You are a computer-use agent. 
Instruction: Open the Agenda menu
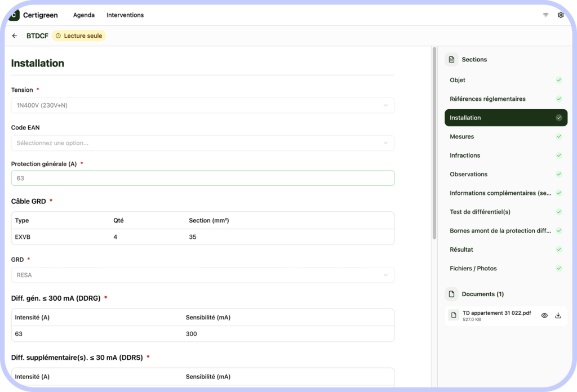[84, 15]
